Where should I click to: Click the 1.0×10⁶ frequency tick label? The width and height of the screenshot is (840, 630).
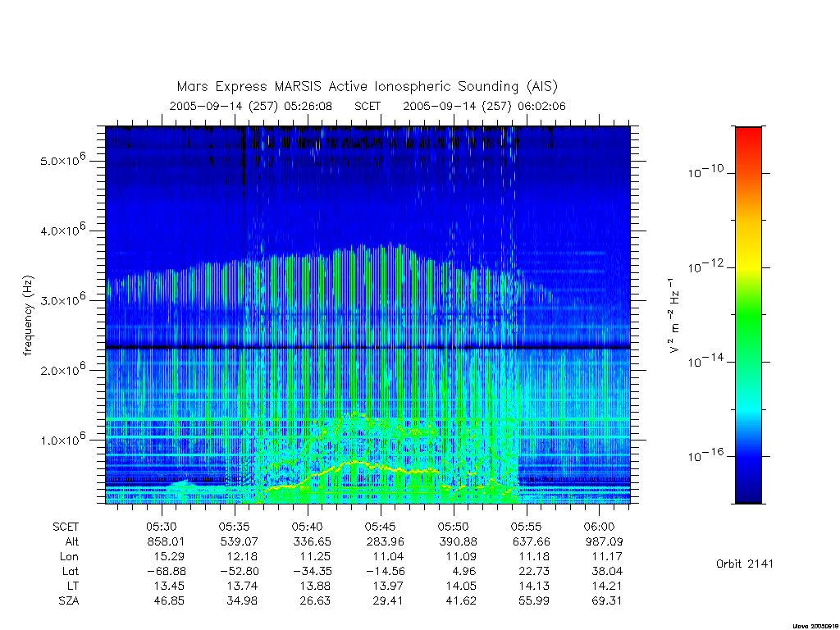pyautogui.click(x=62, y=439)
